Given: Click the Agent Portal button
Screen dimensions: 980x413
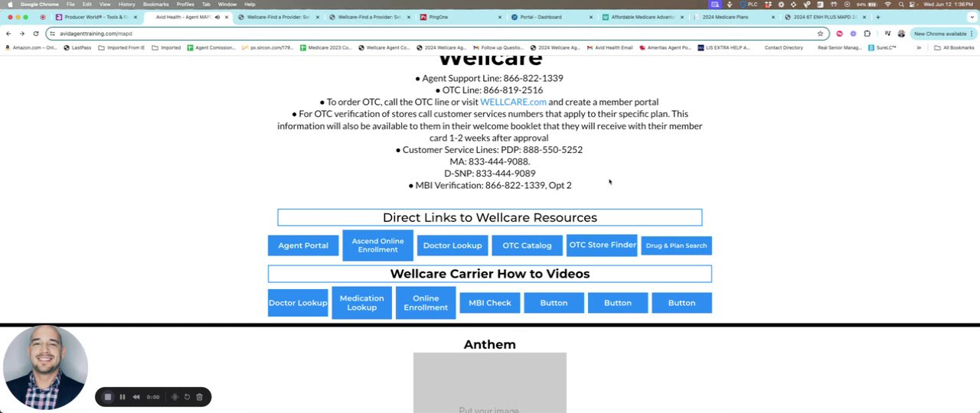Looking at the screenshot, I should click(x=303, y=246).
